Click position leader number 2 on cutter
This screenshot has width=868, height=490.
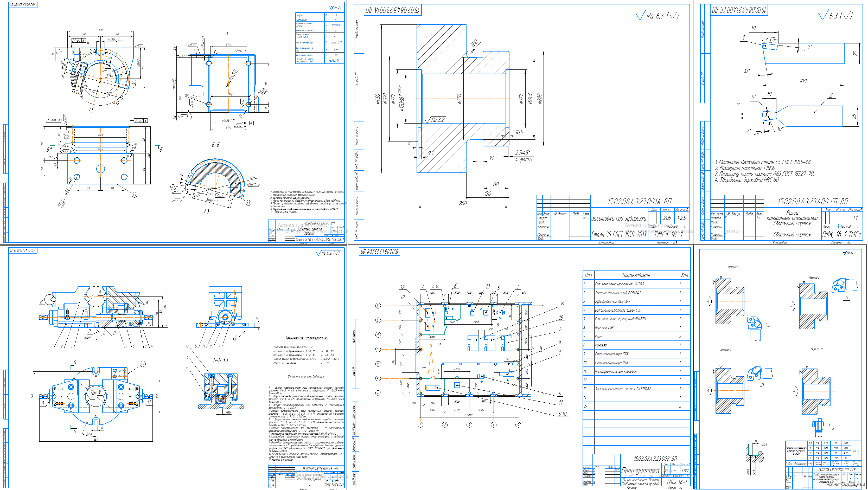coord(831,95)
